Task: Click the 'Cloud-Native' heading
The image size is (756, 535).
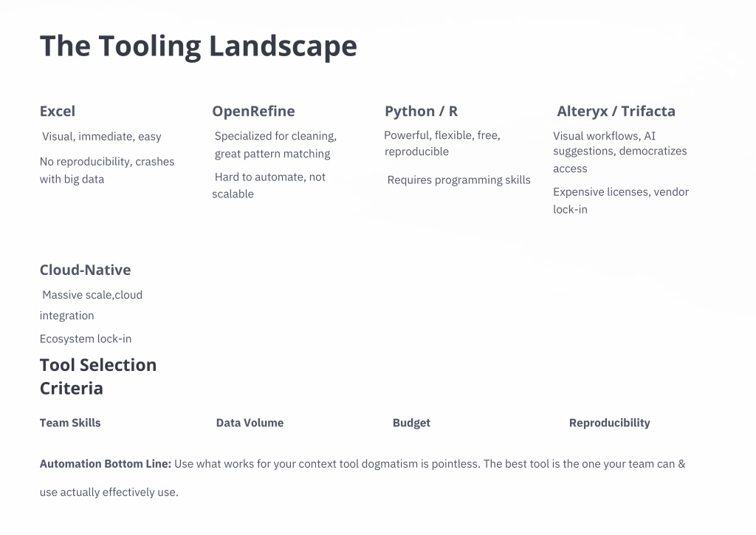Action: tap(85, 270)
